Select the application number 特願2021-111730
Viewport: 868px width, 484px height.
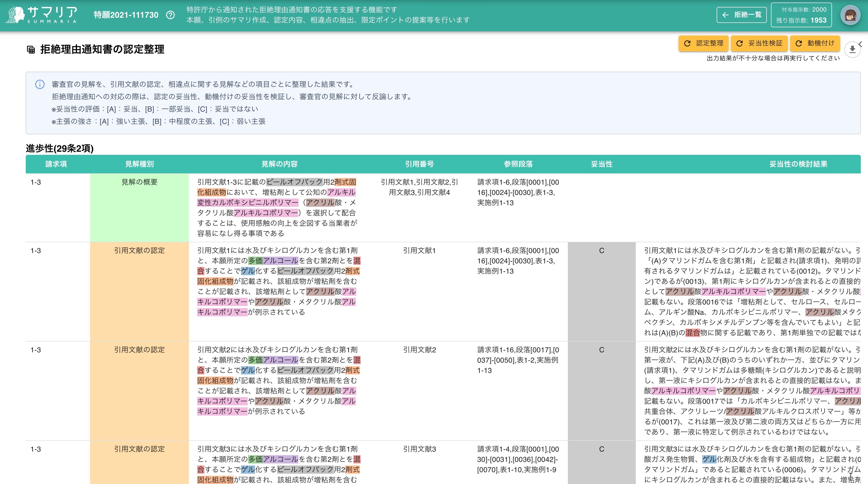click(126, 15)
